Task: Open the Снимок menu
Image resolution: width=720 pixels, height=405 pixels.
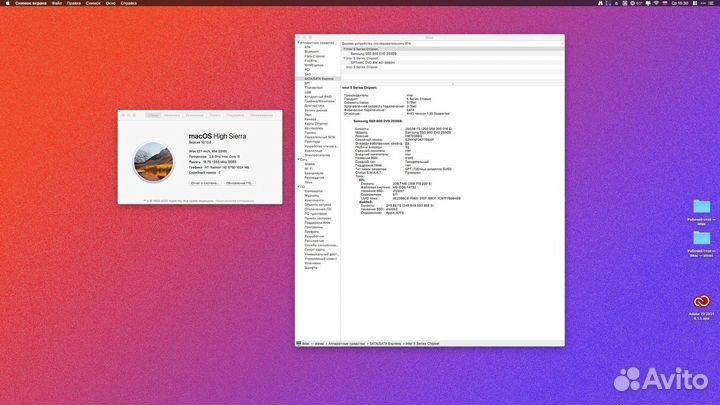Action: click(93, 3)
